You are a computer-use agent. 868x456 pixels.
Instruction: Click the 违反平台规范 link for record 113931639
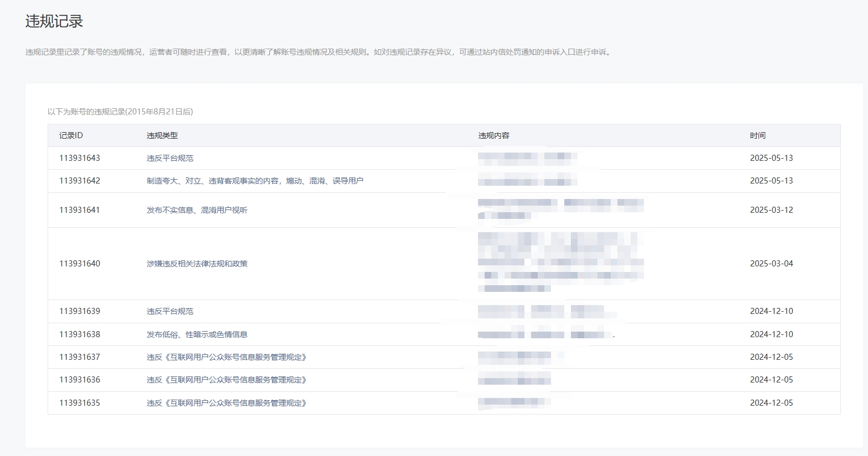tap(170, 311)
